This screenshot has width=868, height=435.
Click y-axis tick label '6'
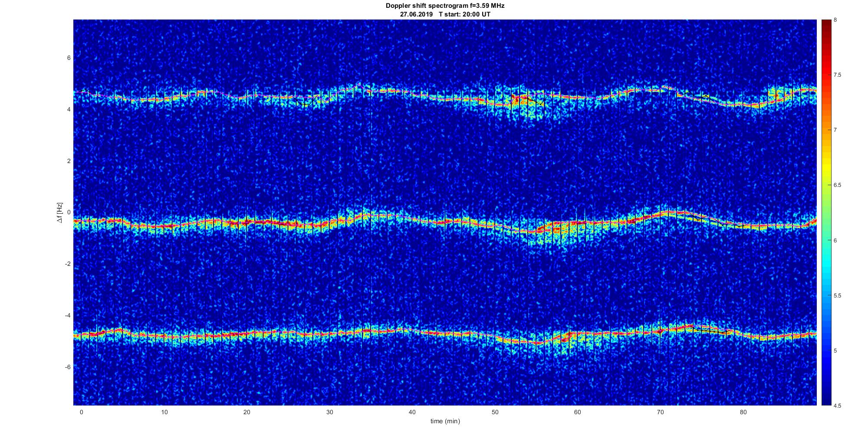[x=69, y=58]
